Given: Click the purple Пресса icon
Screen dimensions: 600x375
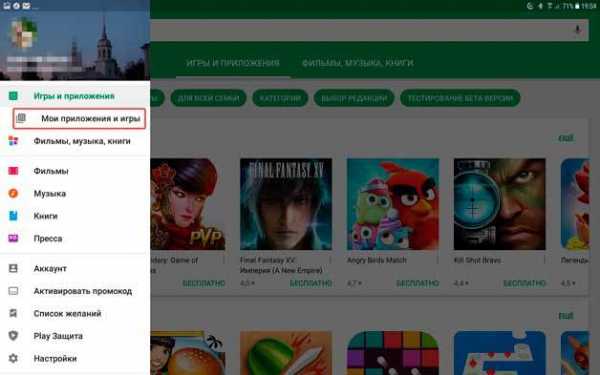Looking at the screenshot, I should click(x=13, y=238).
